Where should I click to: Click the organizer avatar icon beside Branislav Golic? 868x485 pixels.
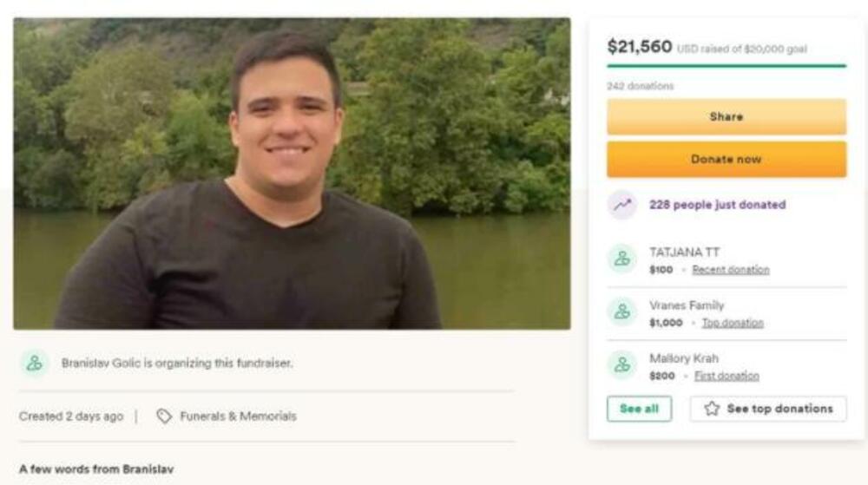35,364
